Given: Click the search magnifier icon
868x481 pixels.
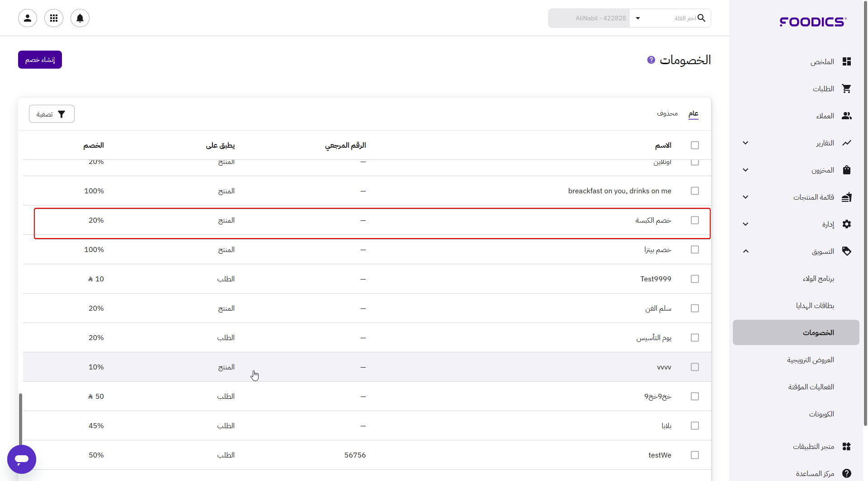Looking at the screenshot, I should click(x=701, y=18).
